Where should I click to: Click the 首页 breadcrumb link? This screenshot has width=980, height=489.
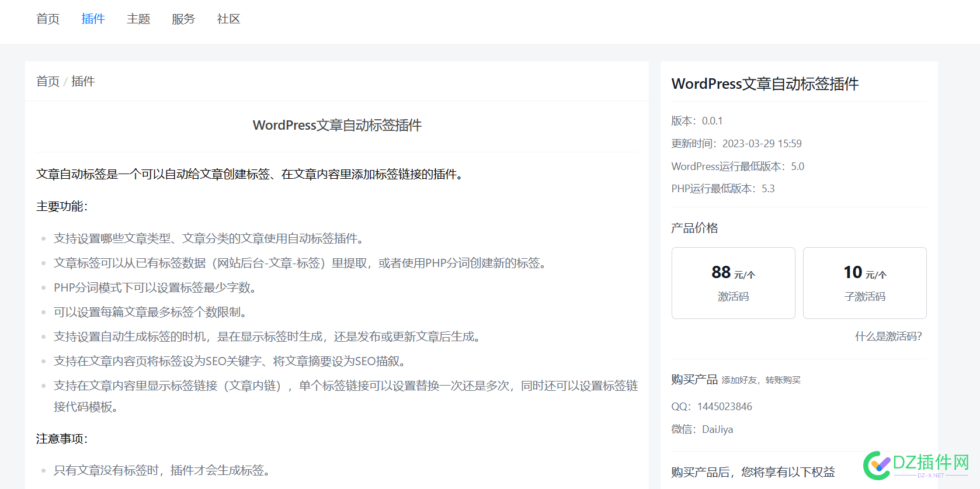[x=48, y=81]
